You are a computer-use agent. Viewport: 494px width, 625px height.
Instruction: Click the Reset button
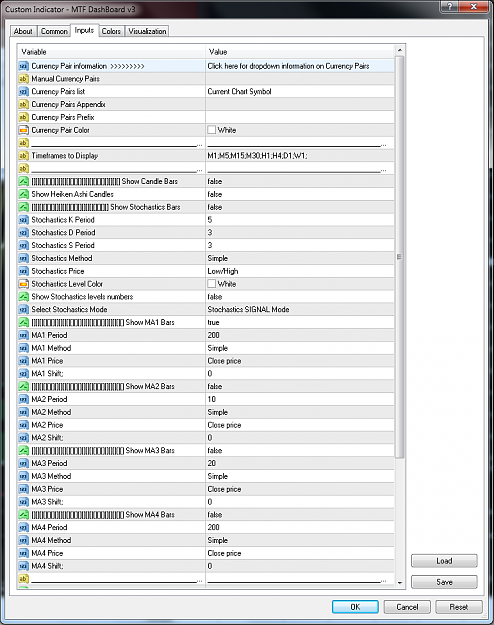tap(459, 607)
